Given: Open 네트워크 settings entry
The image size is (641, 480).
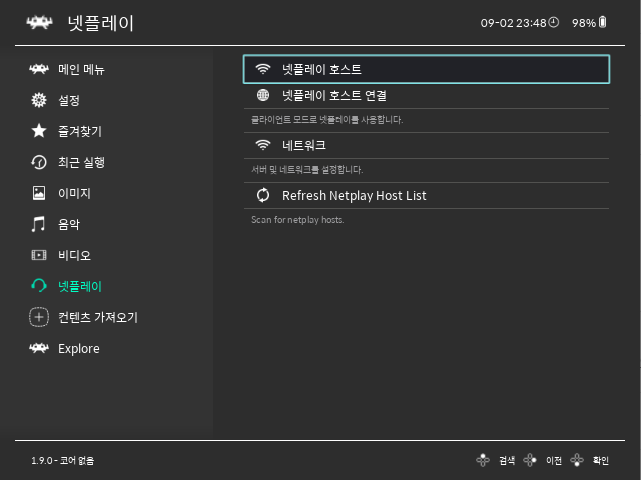Looking at the screenshot, I should pos(426,145).
